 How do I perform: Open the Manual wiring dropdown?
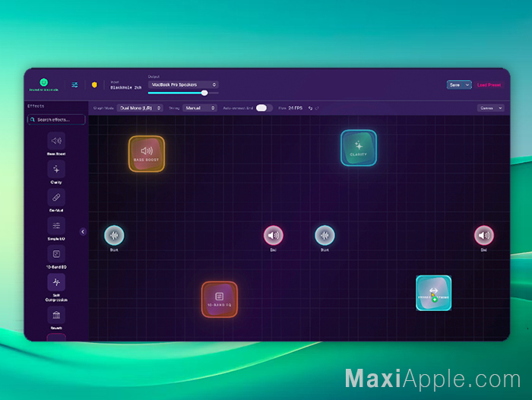click(200, 108)
